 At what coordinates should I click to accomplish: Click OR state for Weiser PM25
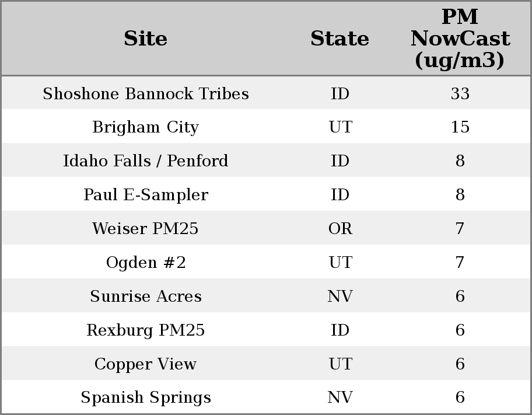(340, 229)
